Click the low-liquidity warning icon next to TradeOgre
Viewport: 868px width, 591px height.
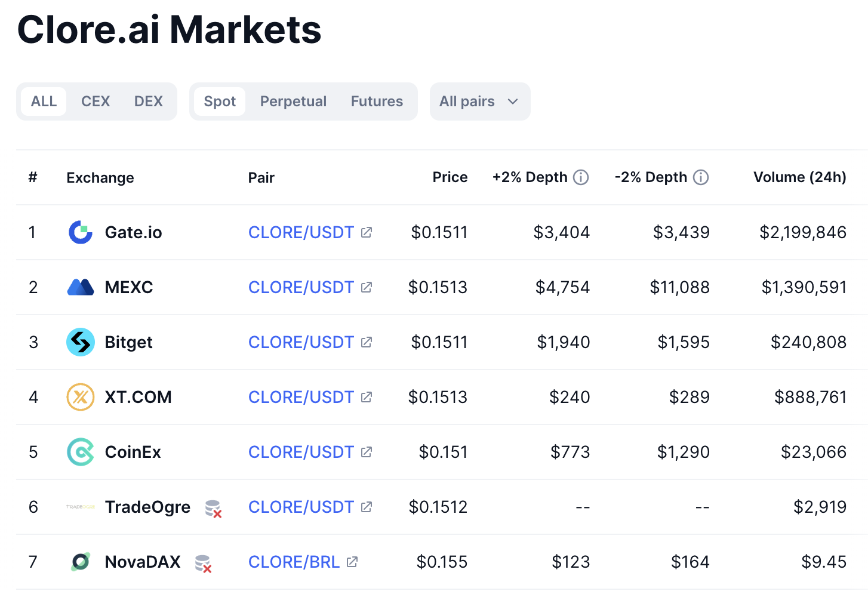(212, 508)
